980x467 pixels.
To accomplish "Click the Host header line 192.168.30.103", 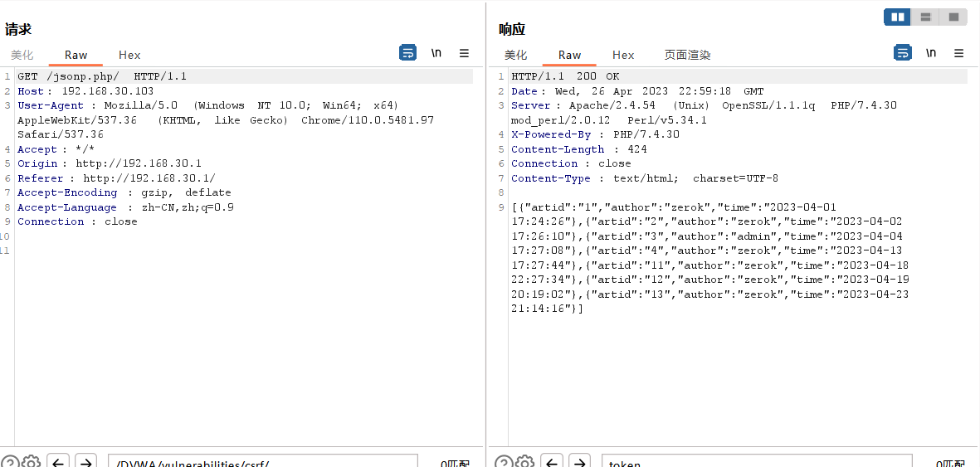I will click(x=85, y=91).
